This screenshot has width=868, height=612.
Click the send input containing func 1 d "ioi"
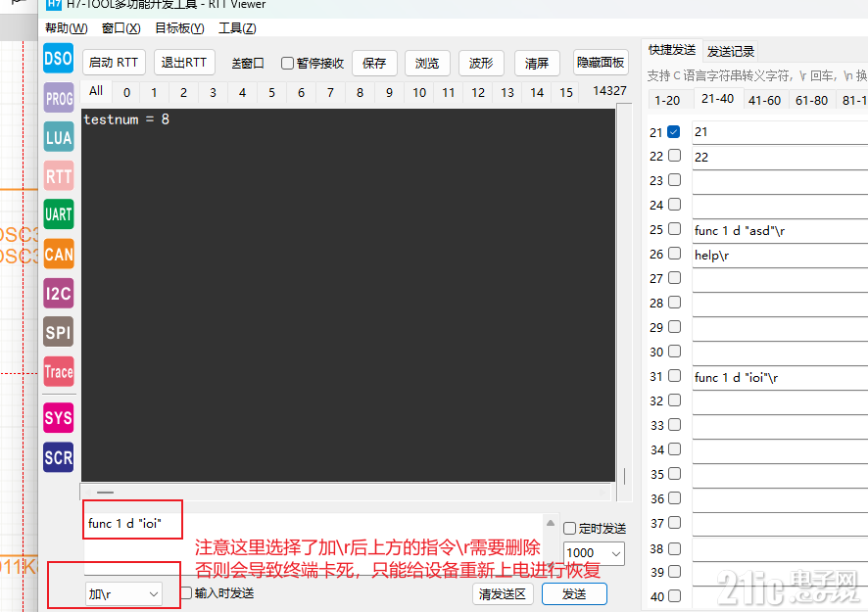click(313, 542)
